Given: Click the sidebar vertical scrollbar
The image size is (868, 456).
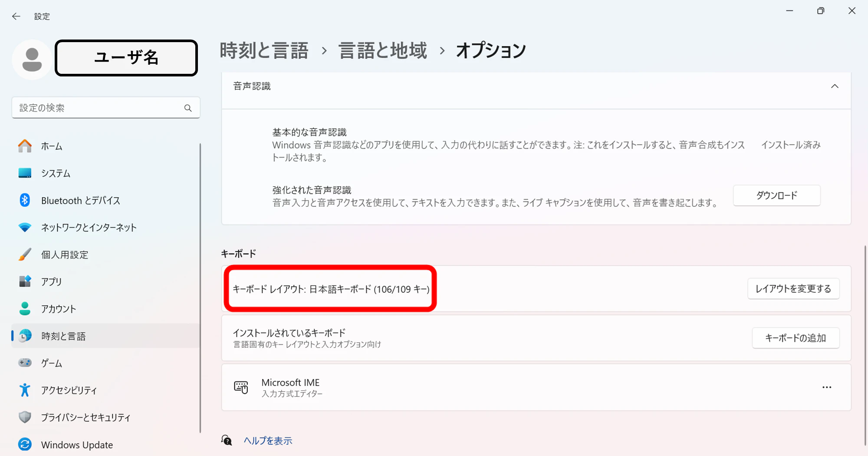Looking at the screenshot, I should tap(200, 288).
